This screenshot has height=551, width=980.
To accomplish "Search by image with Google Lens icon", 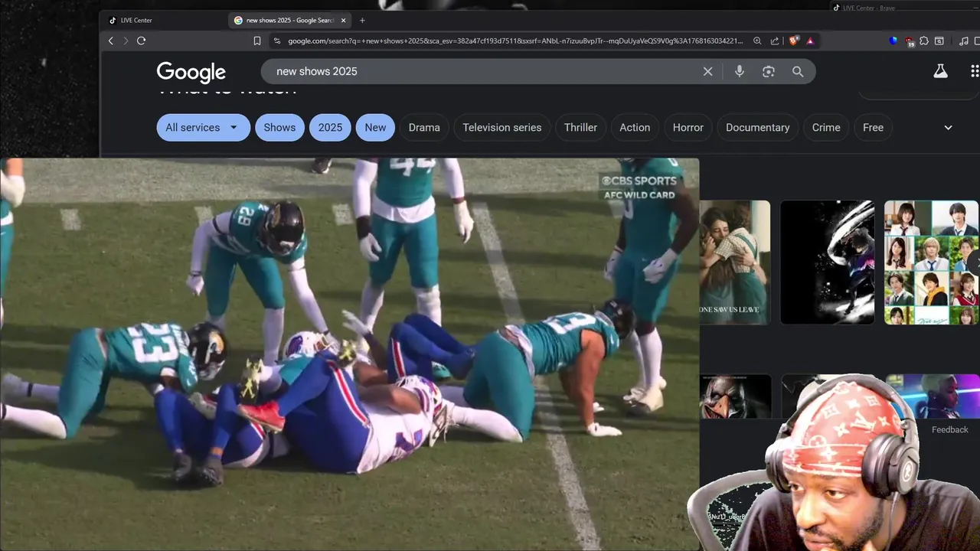I will pos(769,71).
